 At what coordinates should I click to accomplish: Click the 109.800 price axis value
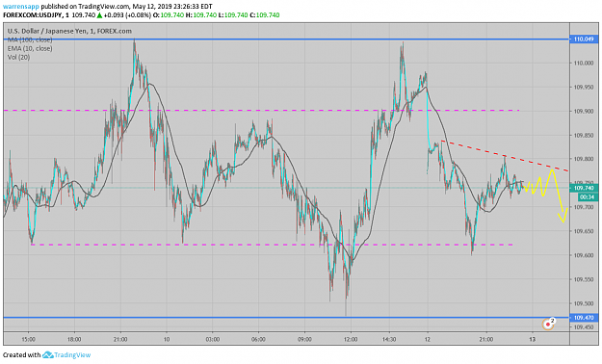click(x=584, y=159)
